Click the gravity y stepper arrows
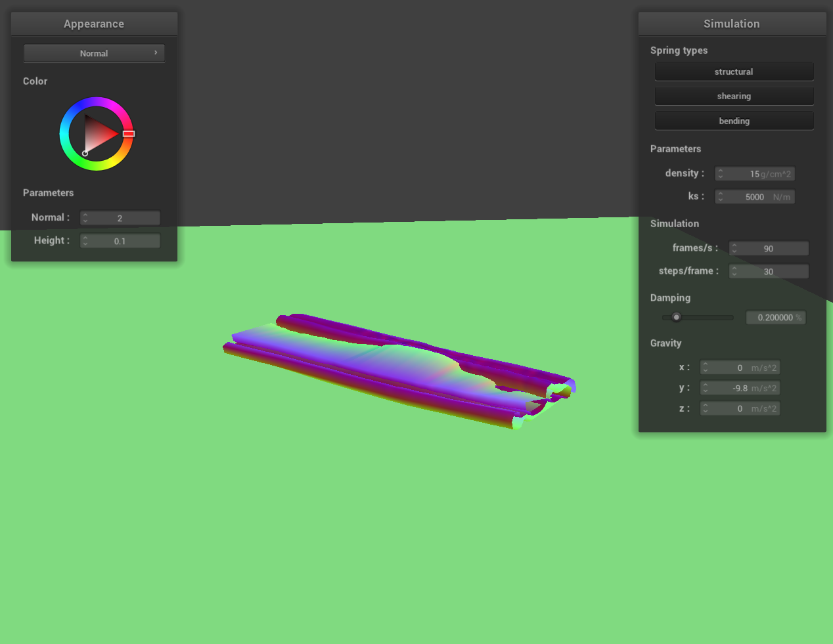 coord(706,388)
